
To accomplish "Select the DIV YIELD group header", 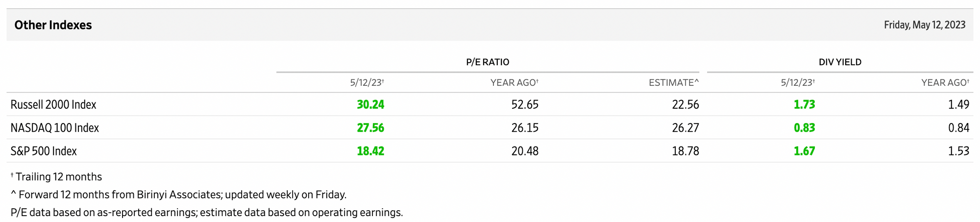I will 840,62.
